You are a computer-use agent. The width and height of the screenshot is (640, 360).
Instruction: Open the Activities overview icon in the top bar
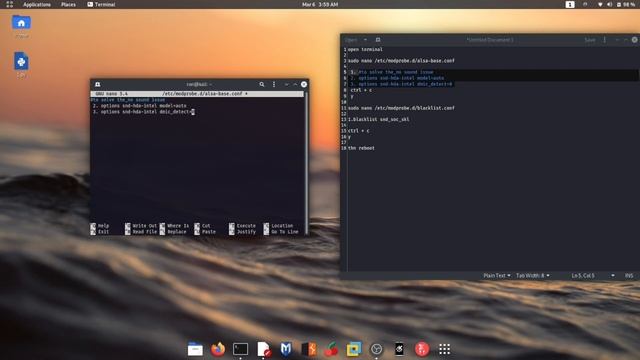coord(9,4)
